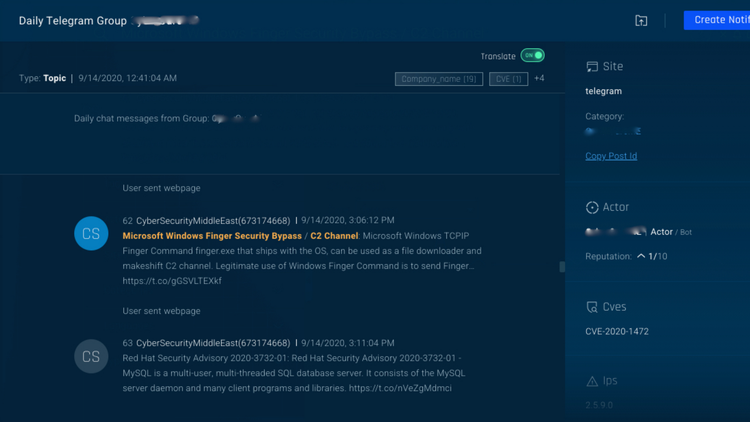This screenshot has width=750, height=422.
Task: Click the Ips warning triangle icon
Action: 592,381
